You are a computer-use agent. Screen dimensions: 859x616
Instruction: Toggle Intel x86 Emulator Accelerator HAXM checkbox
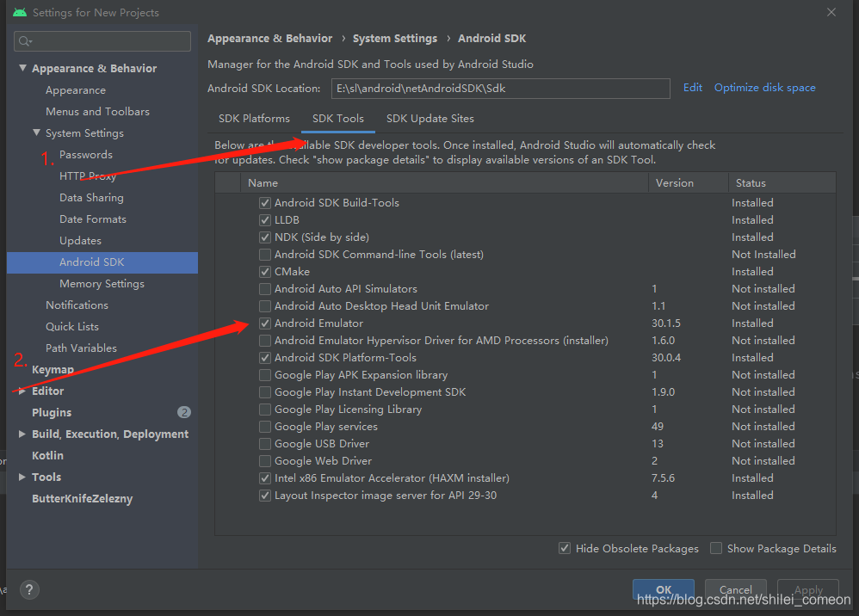click(x=265, y=478)
